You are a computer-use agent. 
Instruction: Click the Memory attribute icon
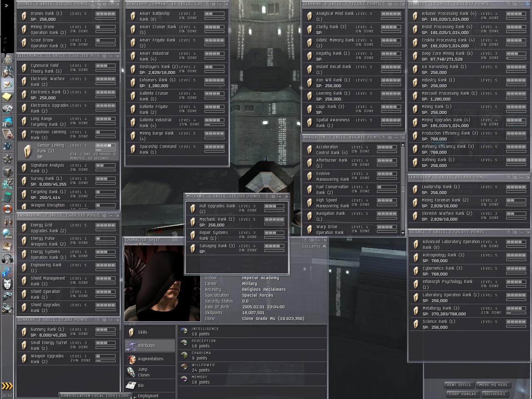coord(184,379)
